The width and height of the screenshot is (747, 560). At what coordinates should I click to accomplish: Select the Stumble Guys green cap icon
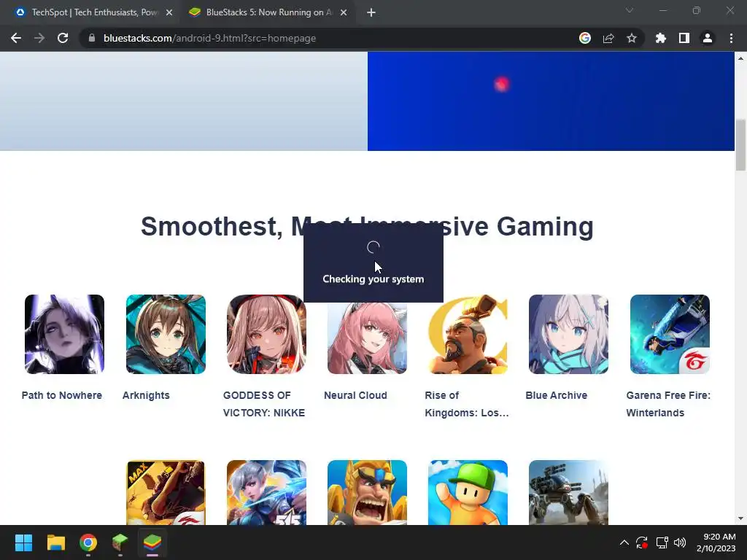coord(468,492)
